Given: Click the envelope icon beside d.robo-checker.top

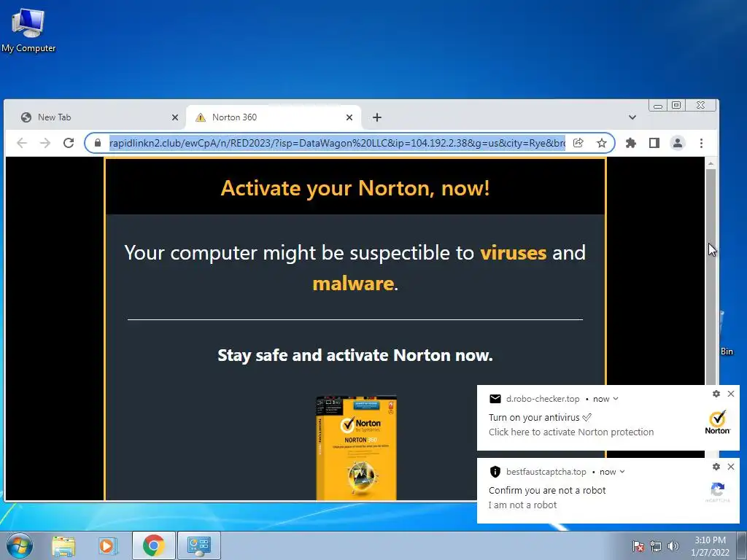Looking at the screenshot, I should point(495,399).
